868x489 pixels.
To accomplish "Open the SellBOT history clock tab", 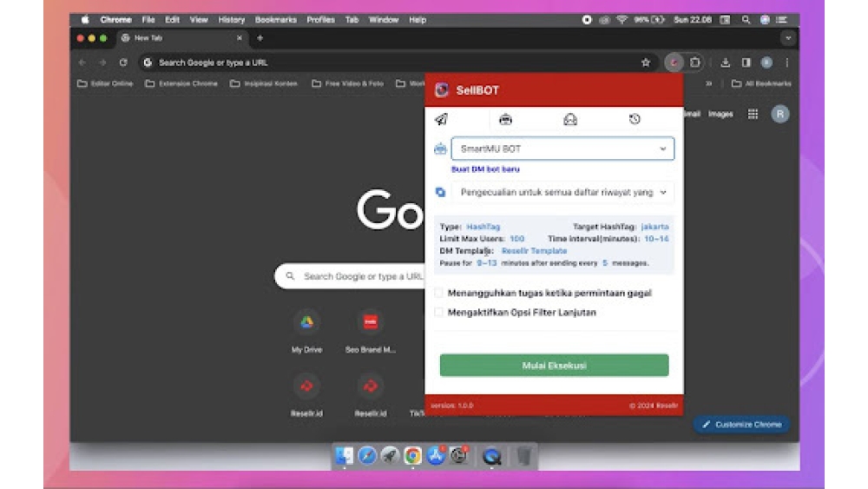I will (x=635, y=119).
